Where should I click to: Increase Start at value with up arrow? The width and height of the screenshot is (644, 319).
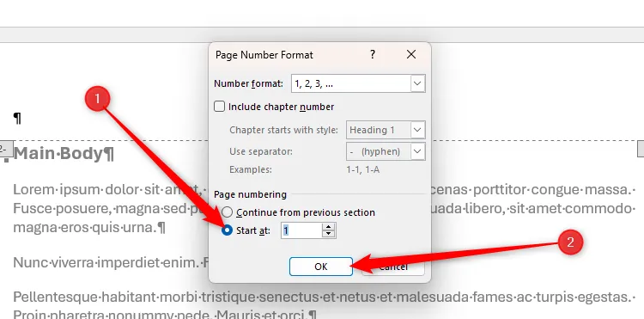(x=328, y=226)
